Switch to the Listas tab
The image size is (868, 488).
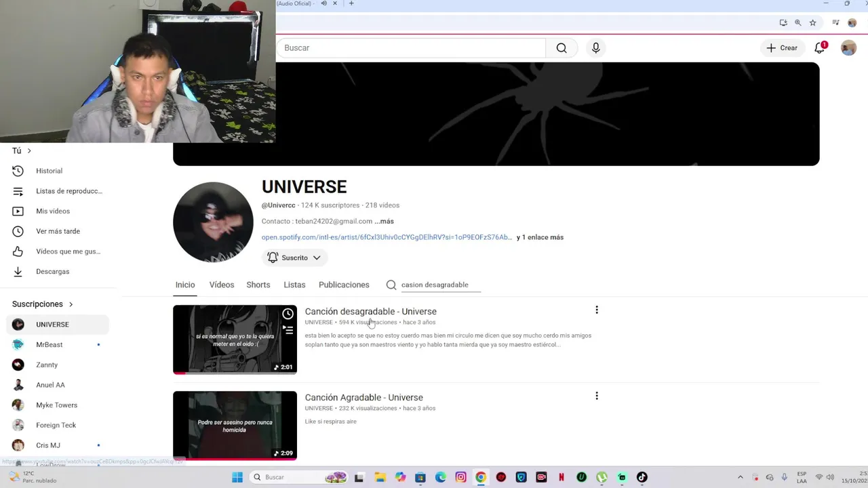click(294, 285)
